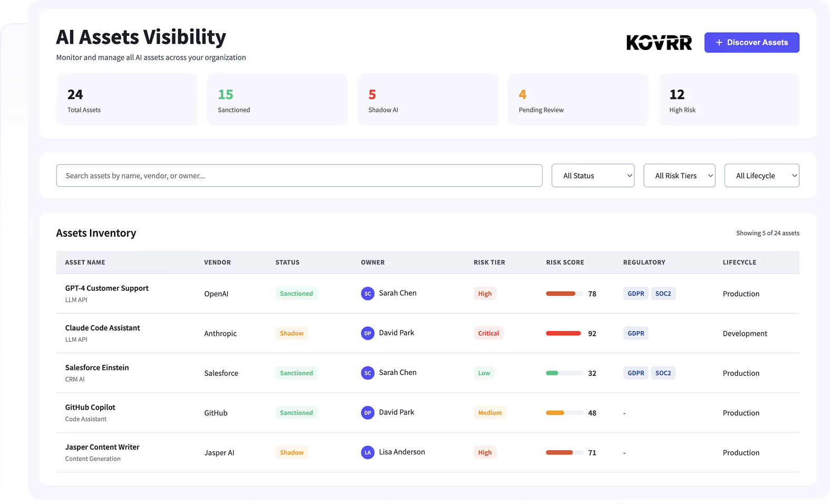Click the search assets input field
The height and width of the screenshot is (504, 830).
tap(299, 176)
